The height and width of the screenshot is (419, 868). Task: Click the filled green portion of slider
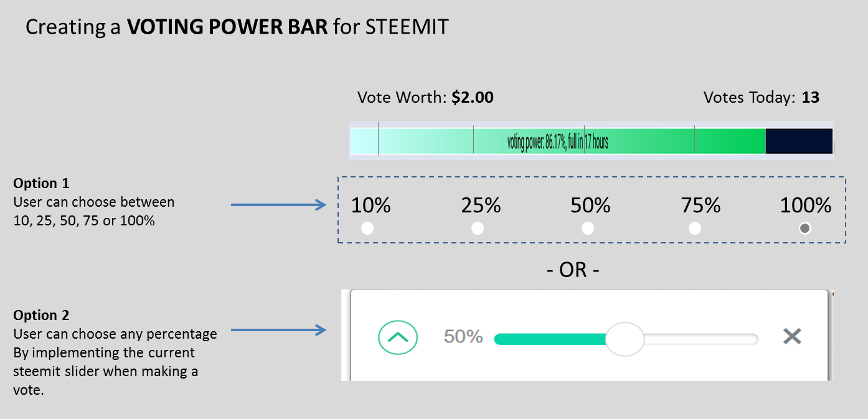pyautogui.click(x=548, y=339)
